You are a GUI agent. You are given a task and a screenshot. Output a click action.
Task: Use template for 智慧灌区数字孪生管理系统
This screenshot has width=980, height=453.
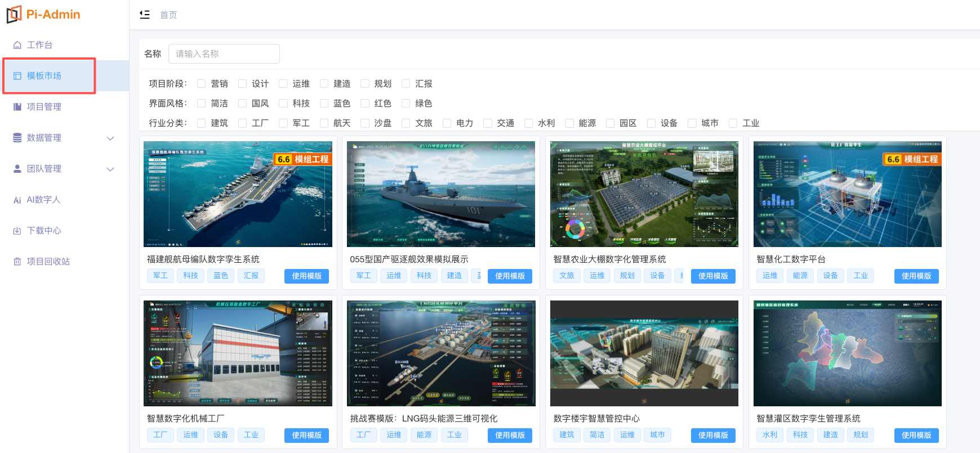click(916, 436)
